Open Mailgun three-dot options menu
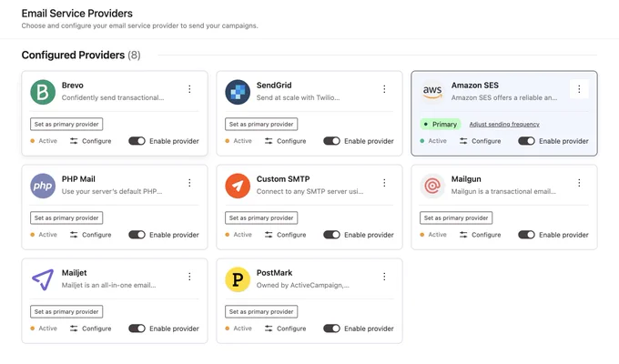The image size is (619, 364). click(579, 182)
